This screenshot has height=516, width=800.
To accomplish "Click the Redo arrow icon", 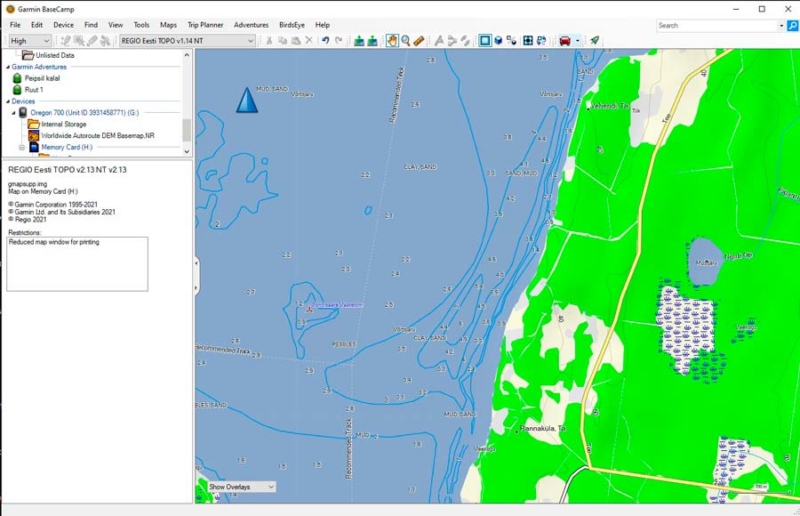I will pyautogui.click(x=338, y=40).
